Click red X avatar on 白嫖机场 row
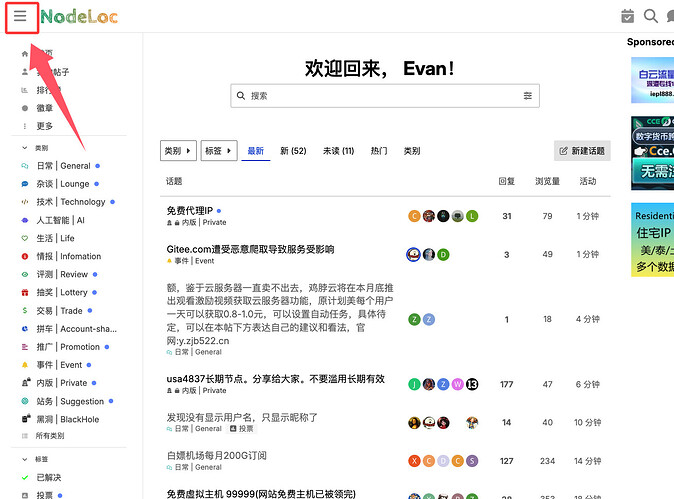 point(414,461)
